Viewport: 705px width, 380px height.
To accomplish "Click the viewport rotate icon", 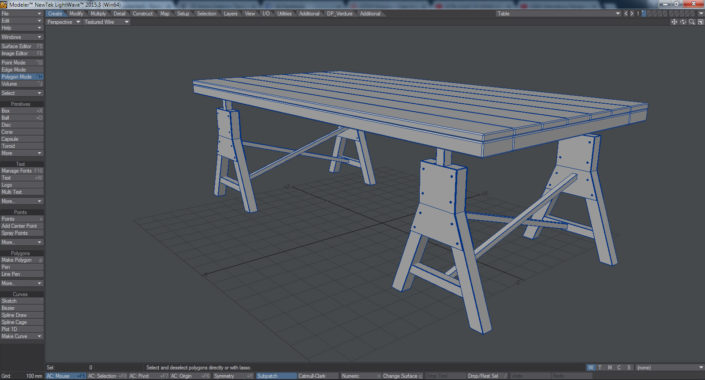I will click(x=683, y=22).
